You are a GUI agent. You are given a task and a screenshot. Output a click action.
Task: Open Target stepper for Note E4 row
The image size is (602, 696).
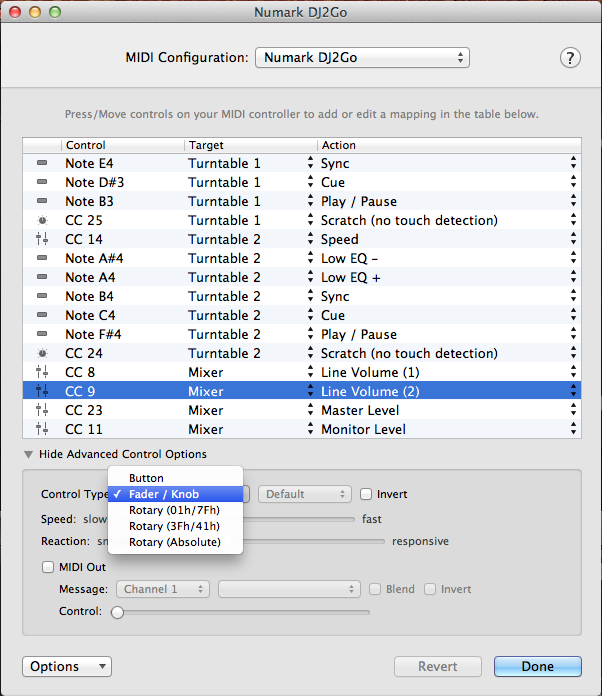point(310,163)
